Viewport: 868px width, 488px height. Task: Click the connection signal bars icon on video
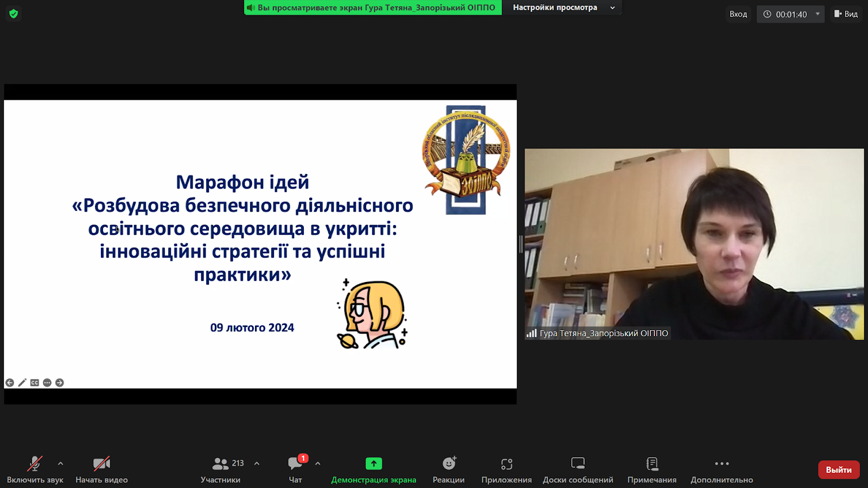[x=532, y=333]
